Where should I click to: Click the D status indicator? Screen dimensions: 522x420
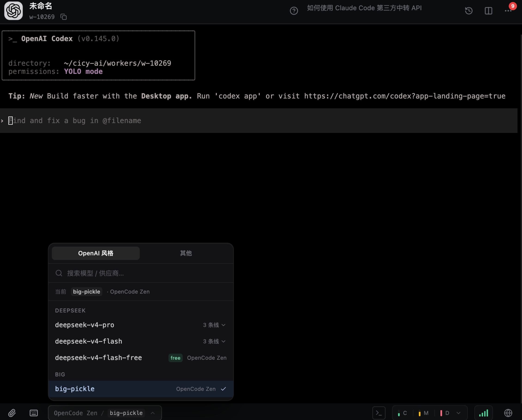coord(445,413)
